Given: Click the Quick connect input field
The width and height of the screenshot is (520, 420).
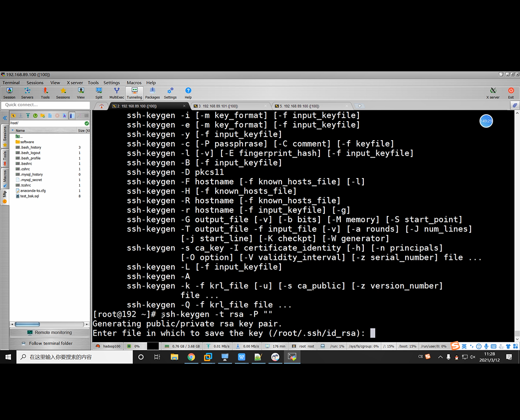Looking at the screenshot, I should 46,105.
